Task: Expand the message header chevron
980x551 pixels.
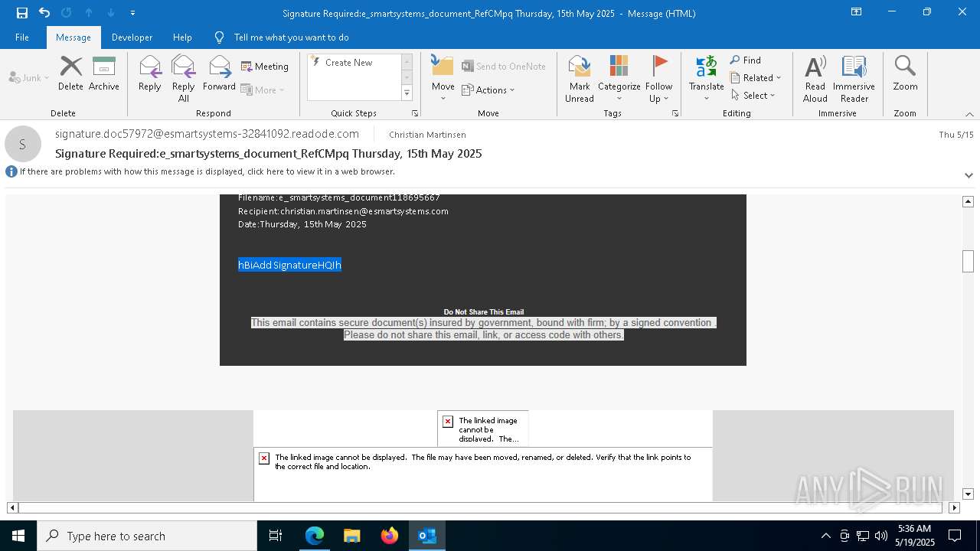Action: pos(969,175)
